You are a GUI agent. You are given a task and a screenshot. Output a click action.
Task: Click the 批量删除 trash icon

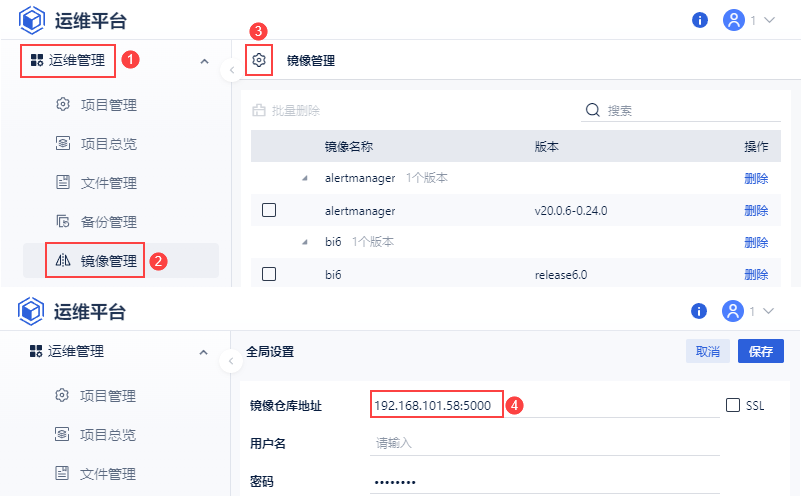click(x=259, y=110)
